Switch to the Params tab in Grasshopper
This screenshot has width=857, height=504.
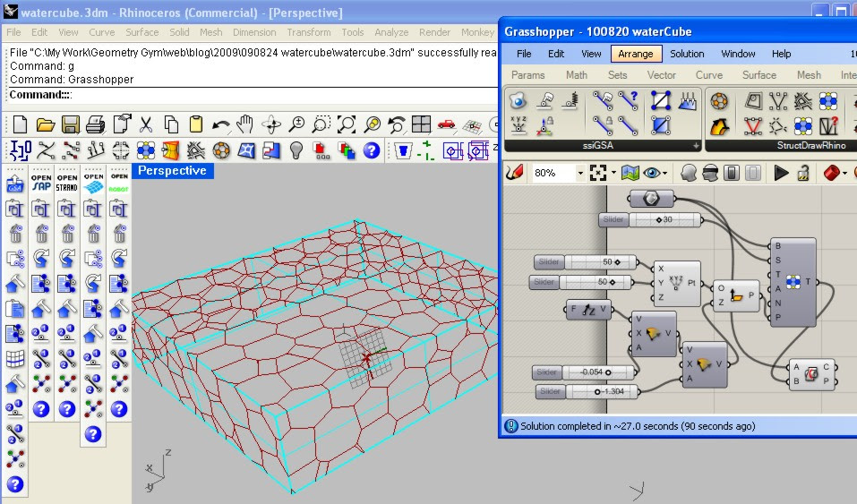528,75
